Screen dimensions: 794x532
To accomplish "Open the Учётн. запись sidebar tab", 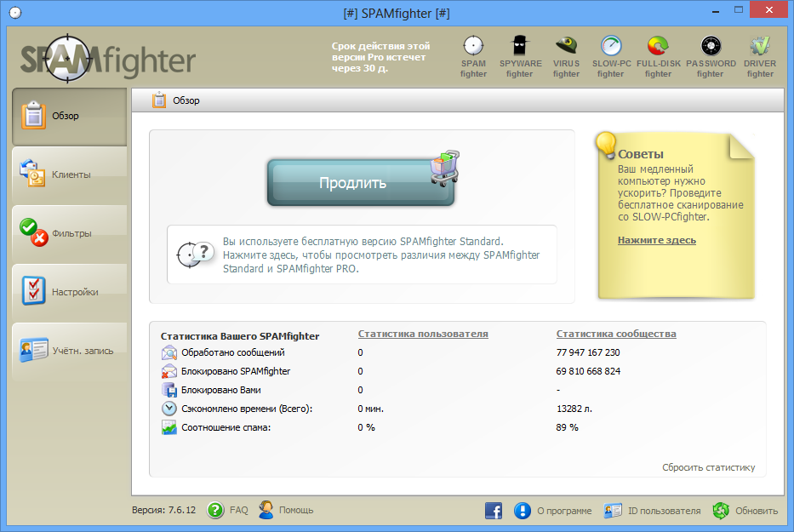I will [70, 351].
